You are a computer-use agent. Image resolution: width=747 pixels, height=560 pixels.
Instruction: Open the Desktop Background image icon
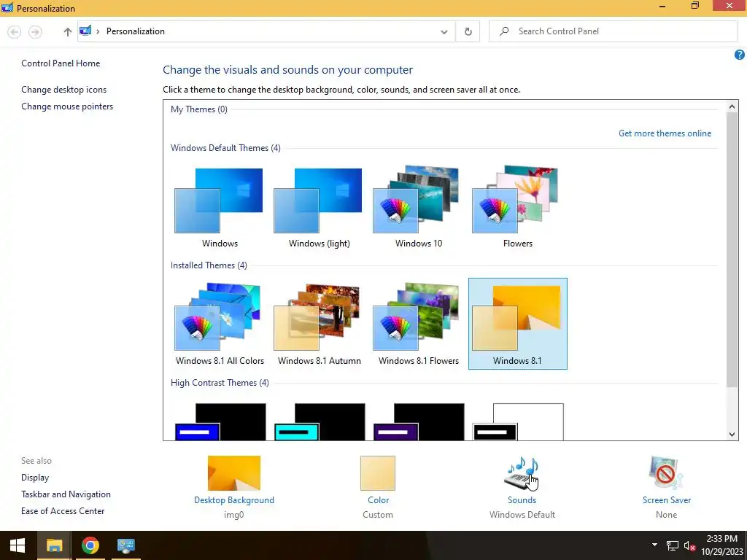234,473
